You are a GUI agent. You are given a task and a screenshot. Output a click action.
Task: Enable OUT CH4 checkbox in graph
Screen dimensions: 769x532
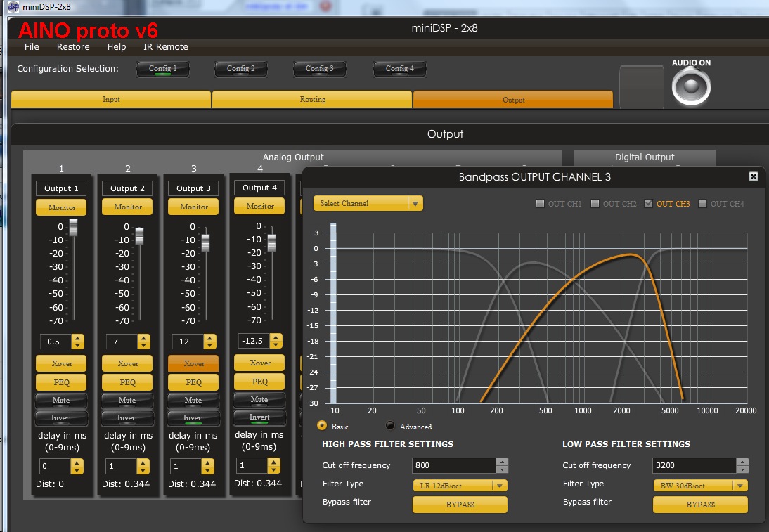(702, 204)
